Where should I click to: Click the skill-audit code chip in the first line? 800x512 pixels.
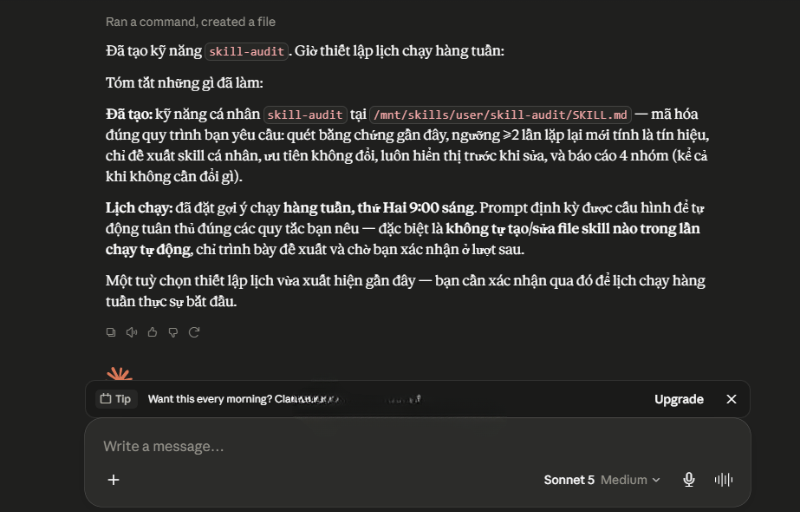point(246,52)
